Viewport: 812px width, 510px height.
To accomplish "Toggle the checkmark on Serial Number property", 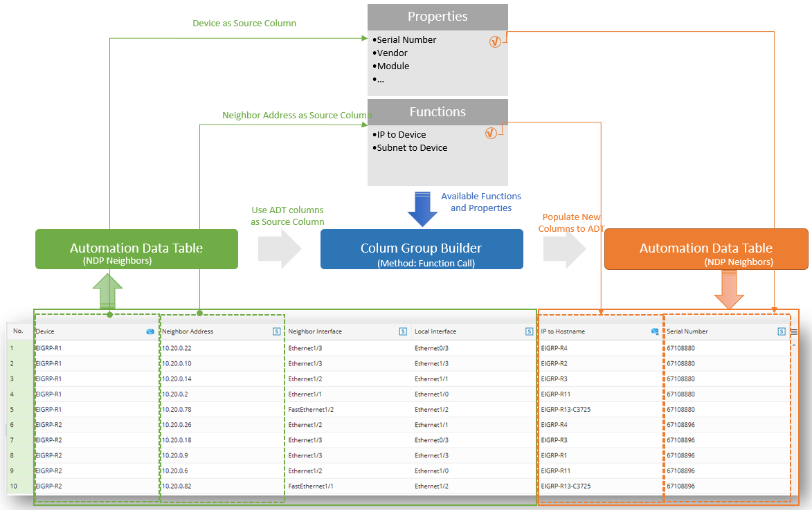I will (x=495, y=42).
